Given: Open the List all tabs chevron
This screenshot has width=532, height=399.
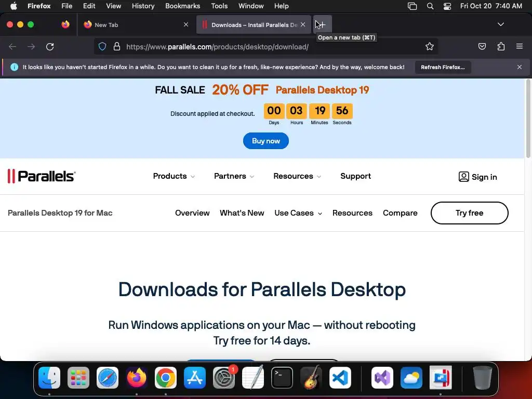Looking at the screenshot, I should [500, 24].
